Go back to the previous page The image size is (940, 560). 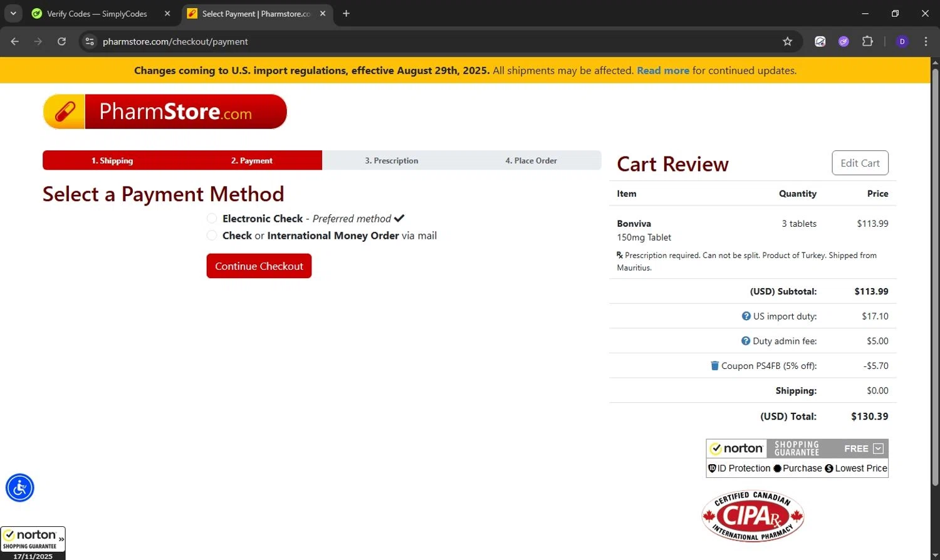(x=15, y=41)
